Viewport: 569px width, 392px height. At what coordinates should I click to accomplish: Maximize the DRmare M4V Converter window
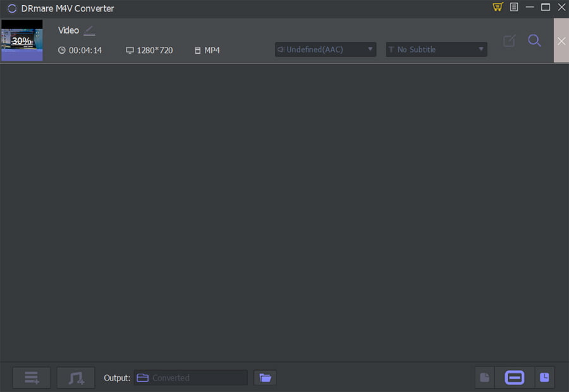coord(546,7)
